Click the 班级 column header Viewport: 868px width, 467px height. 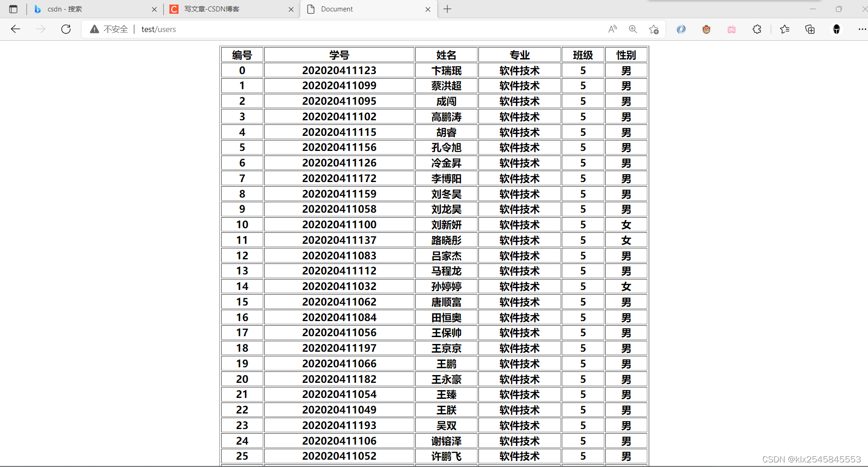click(x=583, y=55)
